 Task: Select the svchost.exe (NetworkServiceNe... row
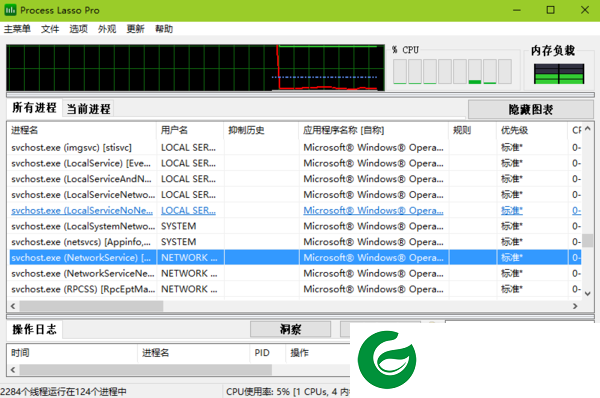point(295,273)
